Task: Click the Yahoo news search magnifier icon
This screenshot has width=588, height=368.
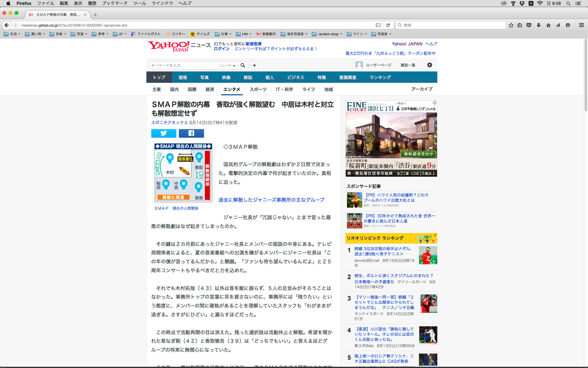Action: 243,65
